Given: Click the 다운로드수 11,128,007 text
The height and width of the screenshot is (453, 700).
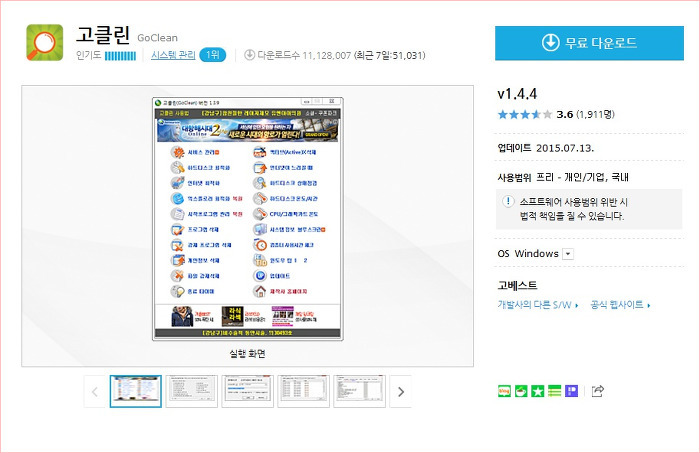Looking at the screenshot, I should (304, 55).
